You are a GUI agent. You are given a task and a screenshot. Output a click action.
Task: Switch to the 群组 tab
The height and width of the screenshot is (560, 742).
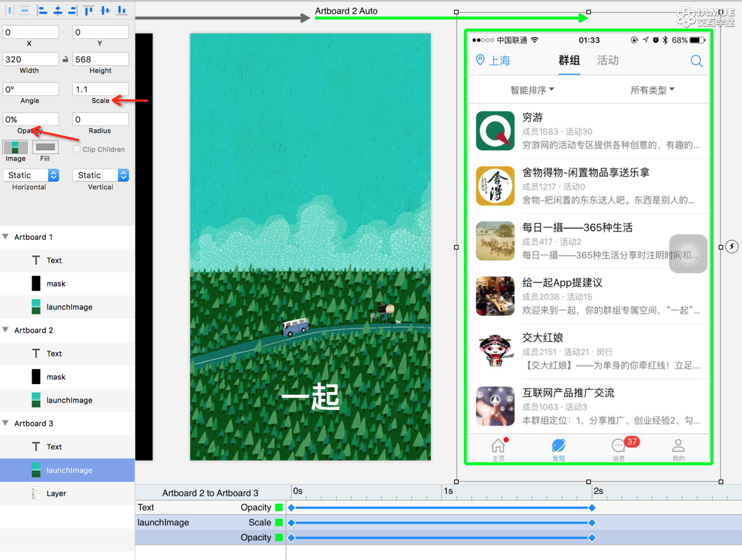click(x=569, y=60)
